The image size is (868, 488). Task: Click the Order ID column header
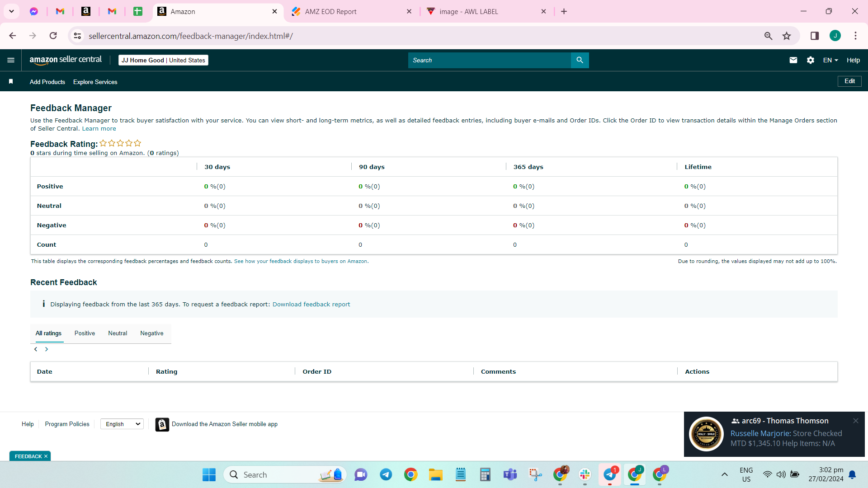pyautogui.click(x=317, y=371)
